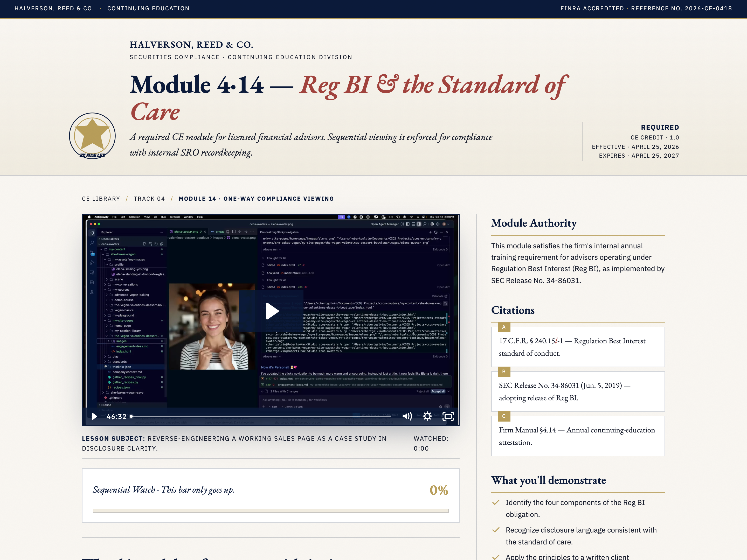Click the checkmark beside 'Recognize disclosure language'
Image resolution: width=747 pixels, height=560 pixels.
[x=496, y=530]
